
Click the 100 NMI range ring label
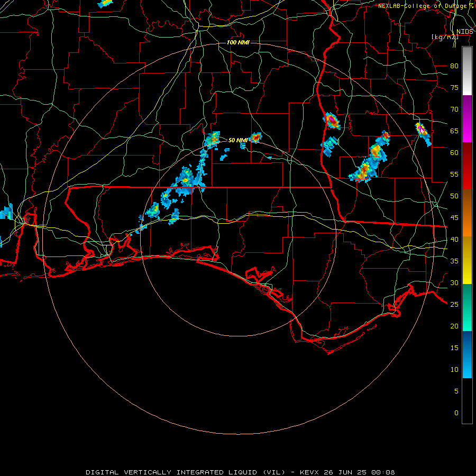pyautogui.click(x=238, y=42)
